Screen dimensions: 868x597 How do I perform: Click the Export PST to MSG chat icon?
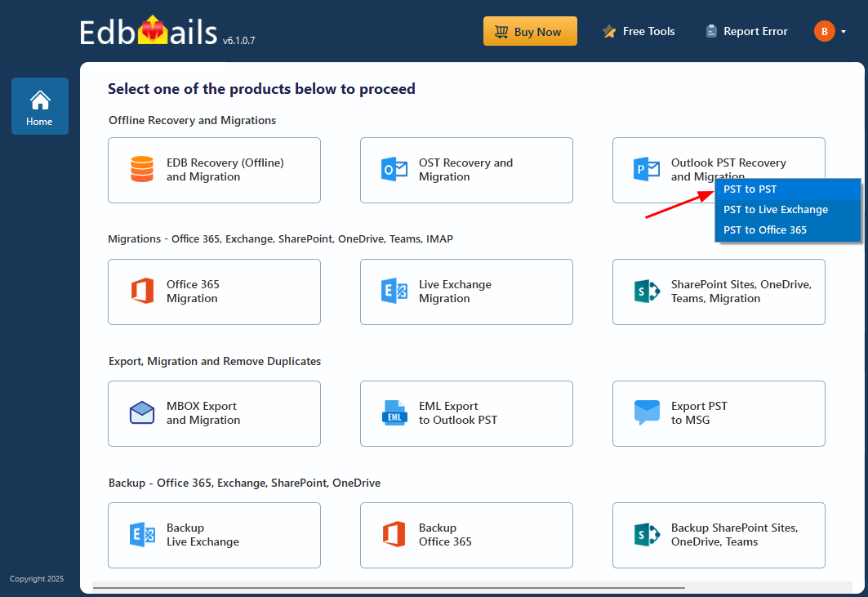pyautogui.click(x=647, y=412)
